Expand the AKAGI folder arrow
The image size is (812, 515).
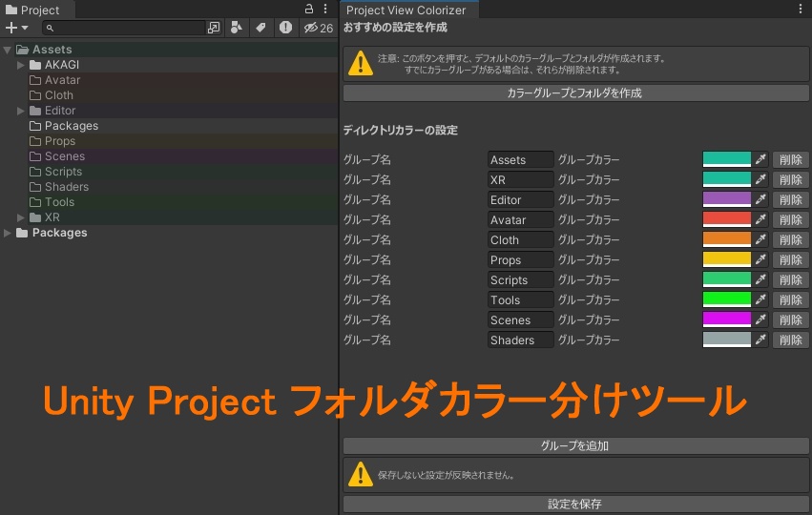(x=21, y=65)
